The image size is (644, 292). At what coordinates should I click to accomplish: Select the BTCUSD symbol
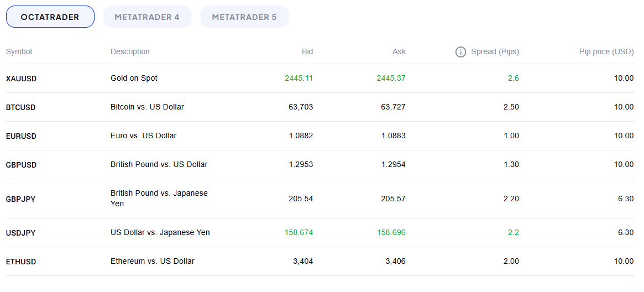(21, 107)
